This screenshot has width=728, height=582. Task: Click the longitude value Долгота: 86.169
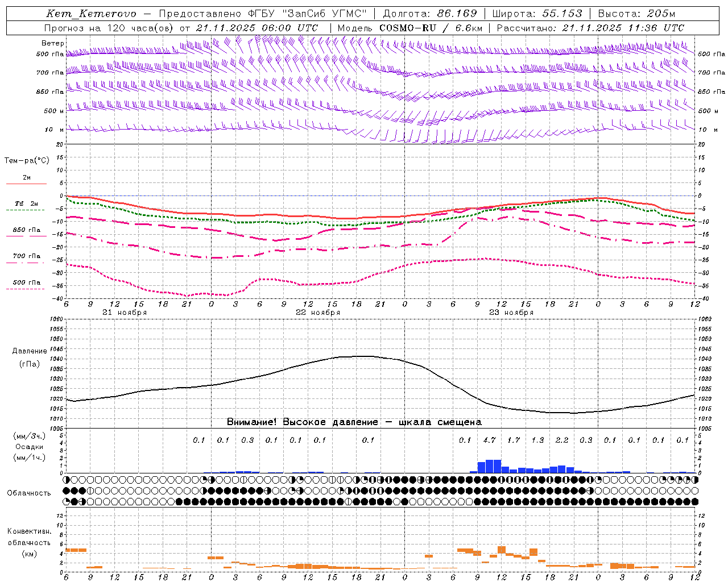[x=431, y=14]
